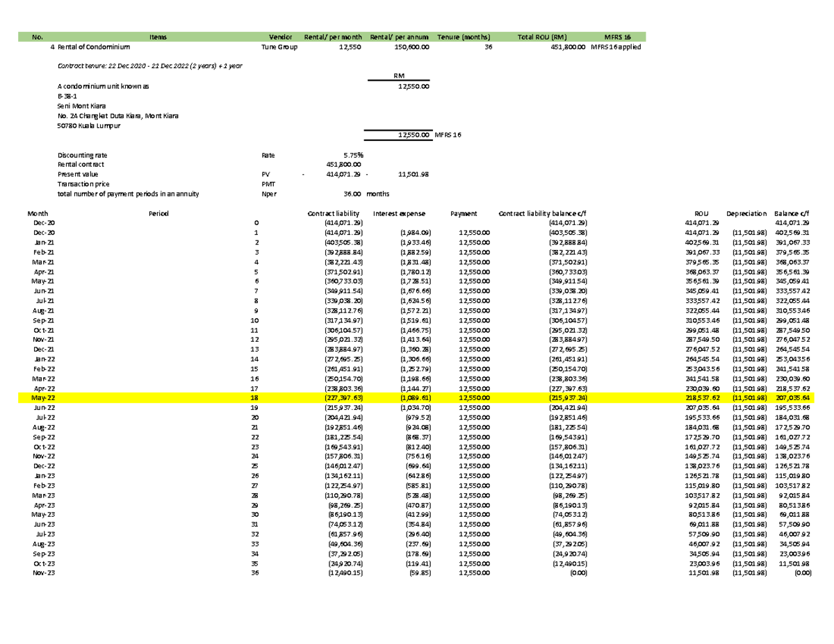
Task: Select the "Items" column header cell
Action: (156, 37)
